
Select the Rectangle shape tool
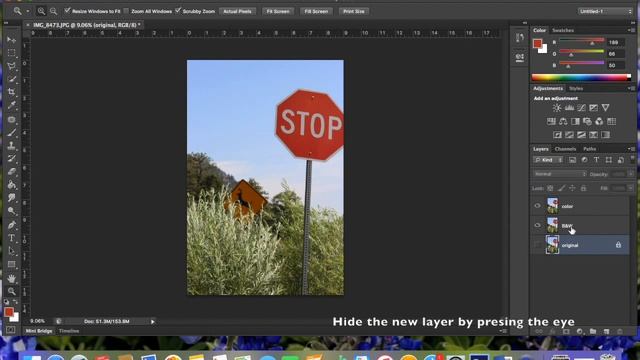(x=11, y=264)
